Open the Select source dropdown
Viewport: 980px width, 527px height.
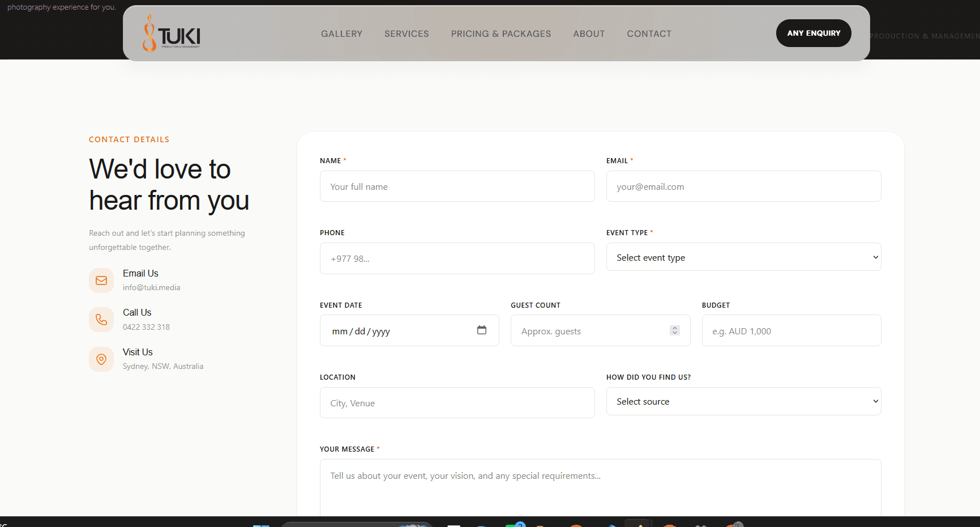pyautogui.click(x=743, y=401)
